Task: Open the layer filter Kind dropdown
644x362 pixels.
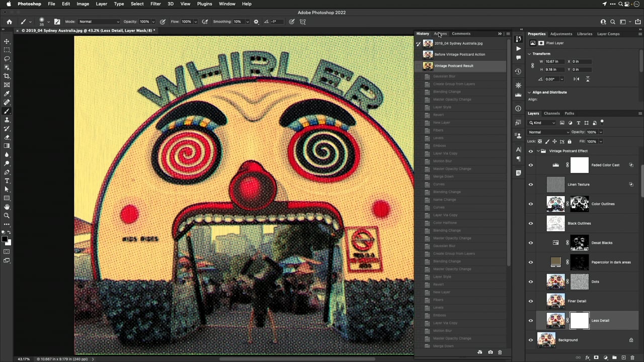Action: click(x=542, y=123)
